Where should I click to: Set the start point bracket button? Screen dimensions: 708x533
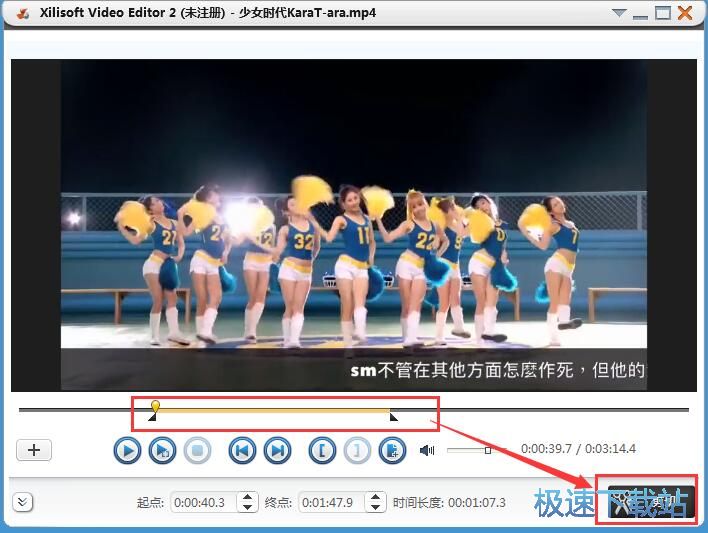(x=322, y=450)
